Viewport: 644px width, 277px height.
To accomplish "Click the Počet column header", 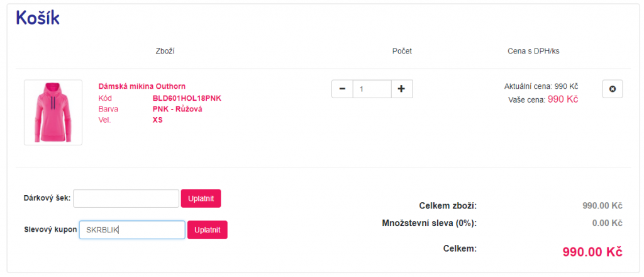I will tap(402, 51).
